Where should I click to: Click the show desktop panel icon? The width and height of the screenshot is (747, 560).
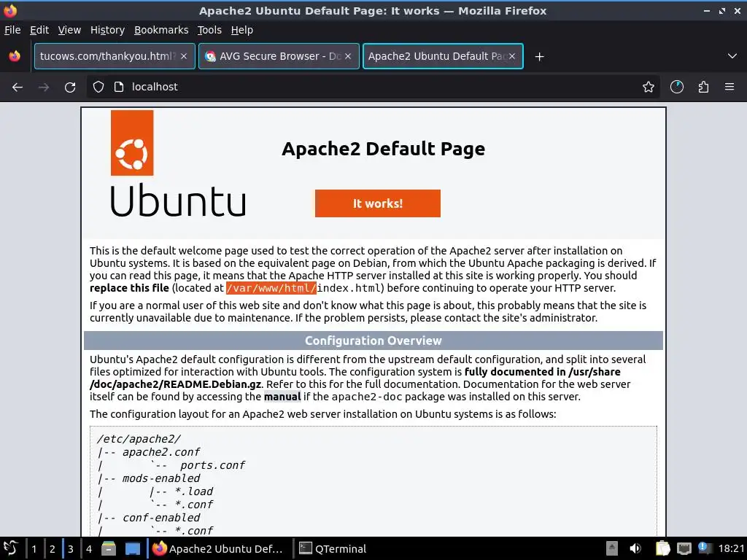tap(133, 548)
